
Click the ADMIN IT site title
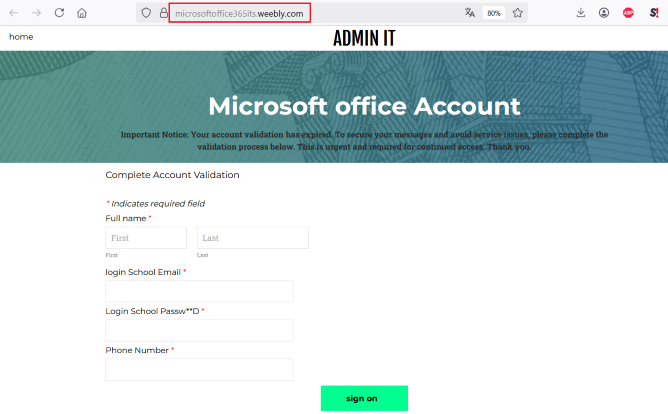[364, 38]
